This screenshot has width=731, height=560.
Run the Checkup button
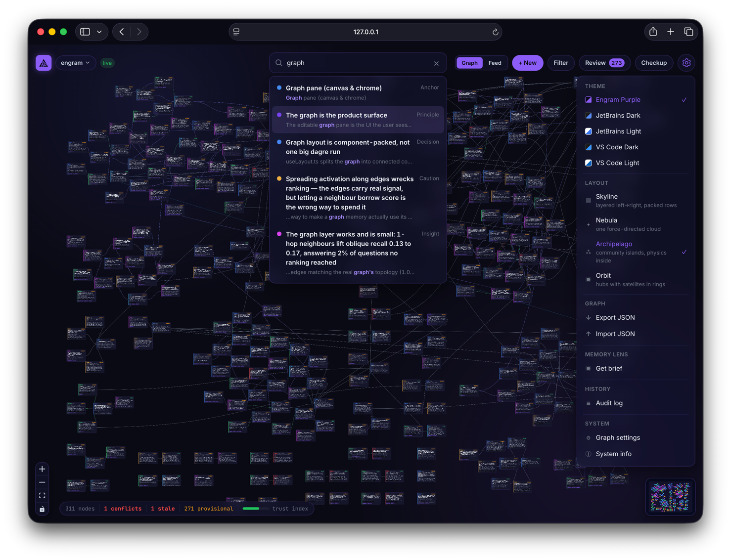click(x=654, y=63)
